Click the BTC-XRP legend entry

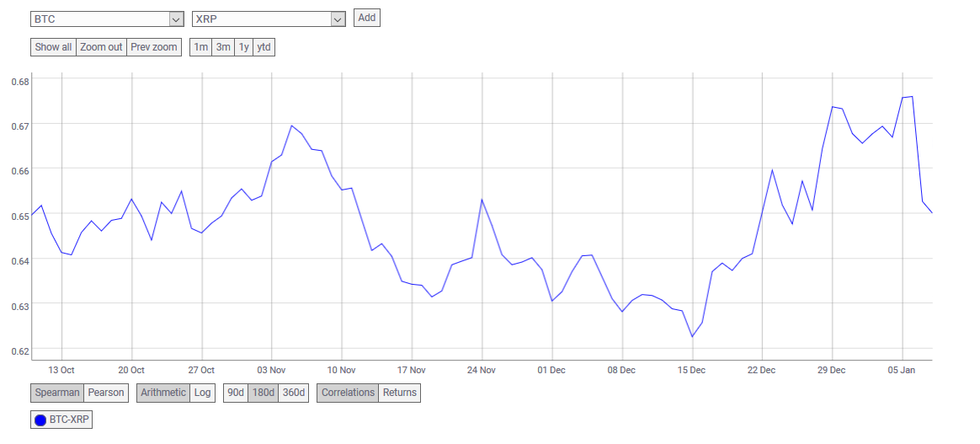click(x=61, y=420)
